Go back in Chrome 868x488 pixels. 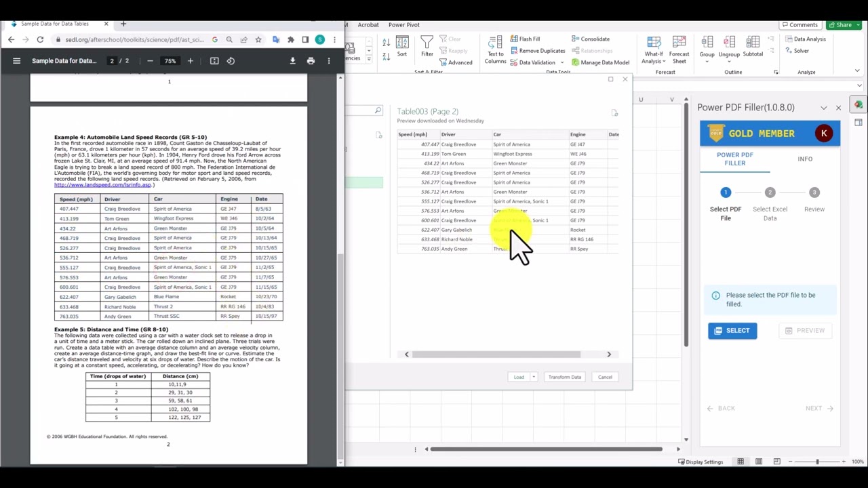(x=12, y=40)
